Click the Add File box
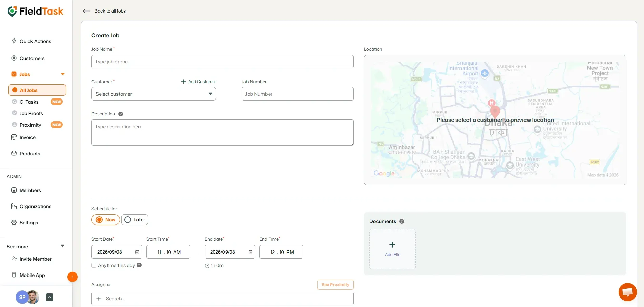 [x=392, y=249]
